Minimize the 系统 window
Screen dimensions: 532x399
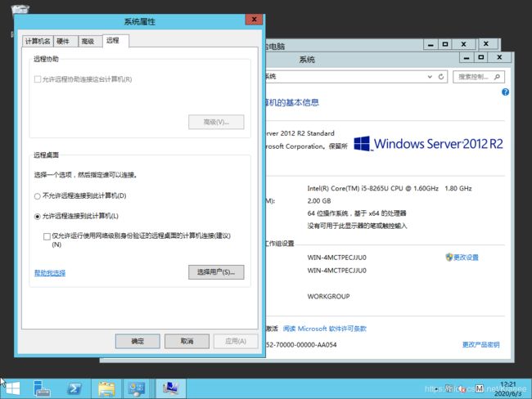(467, 57)
